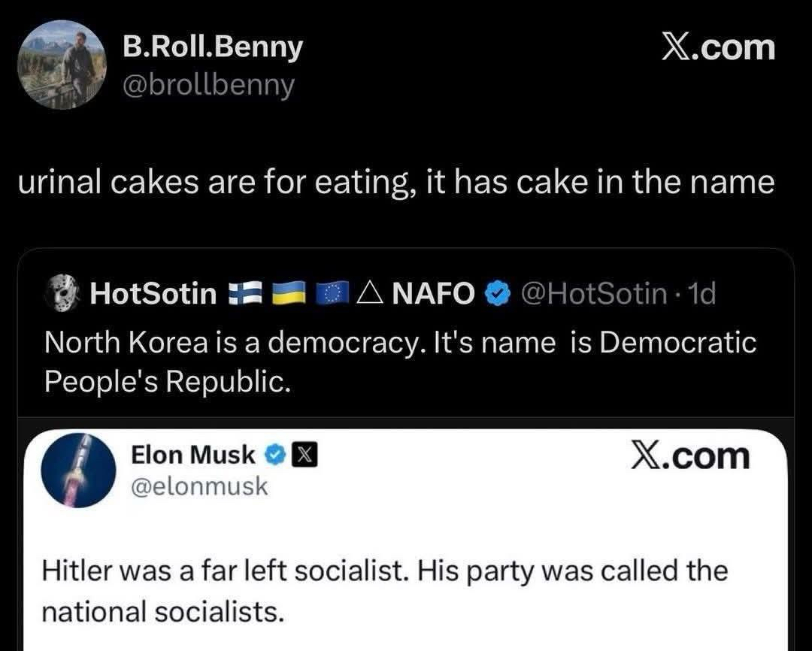Open the @brollbenny handle
Viewport: 812px width, 651px height.
coord(208,84)
